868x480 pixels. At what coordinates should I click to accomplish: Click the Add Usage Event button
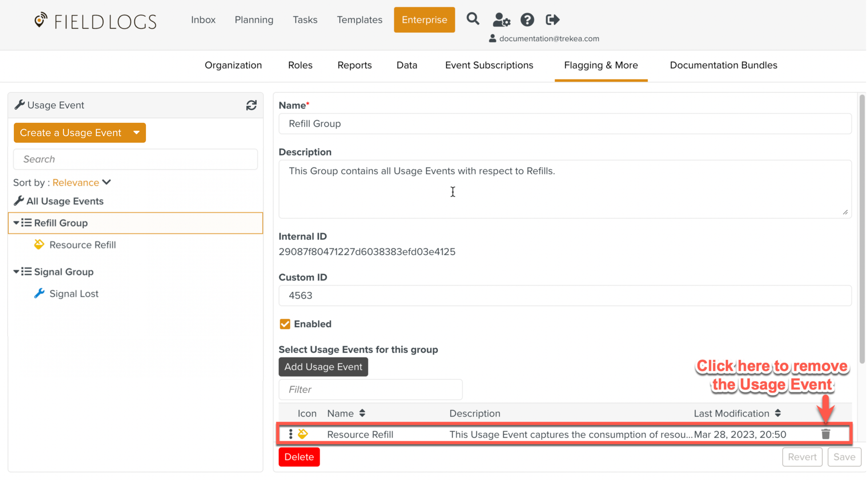(x=323, y=367)
